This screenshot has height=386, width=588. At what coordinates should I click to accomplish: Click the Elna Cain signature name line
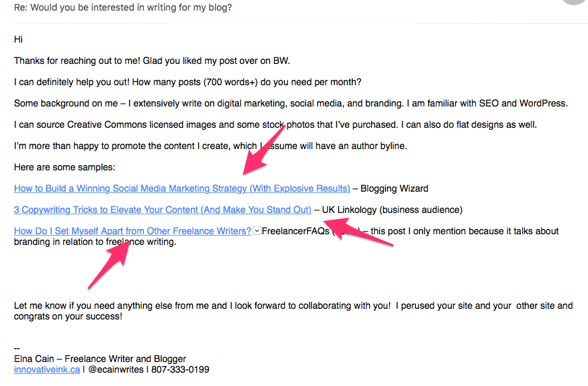click(100, 359)
